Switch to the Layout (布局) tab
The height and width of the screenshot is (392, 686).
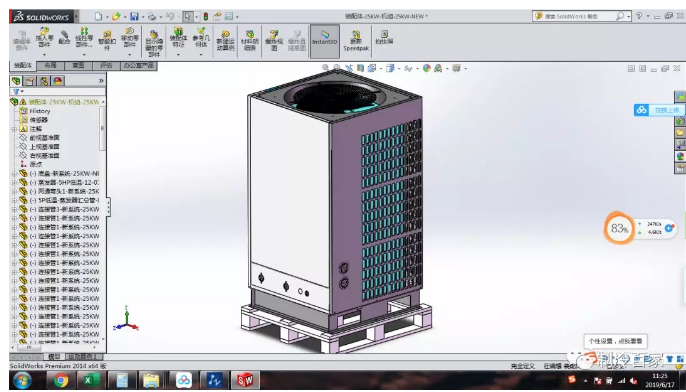click(x=51, y=66)
